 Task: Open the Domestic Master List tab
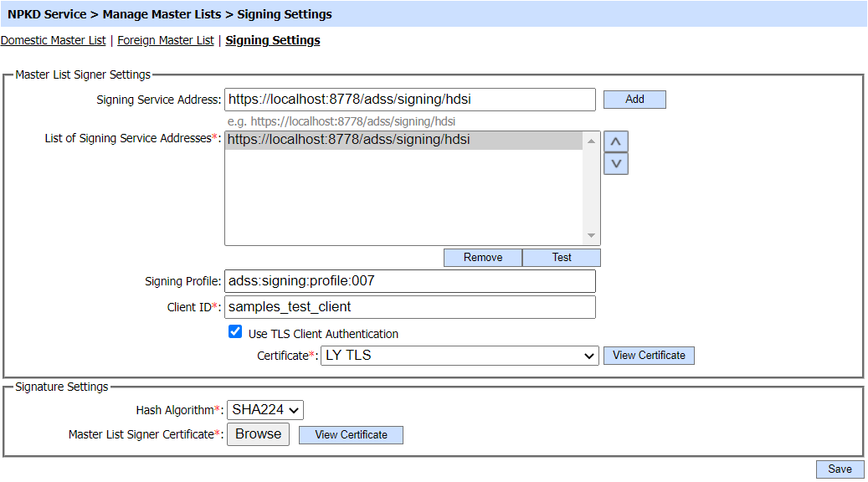coord(54,40)
